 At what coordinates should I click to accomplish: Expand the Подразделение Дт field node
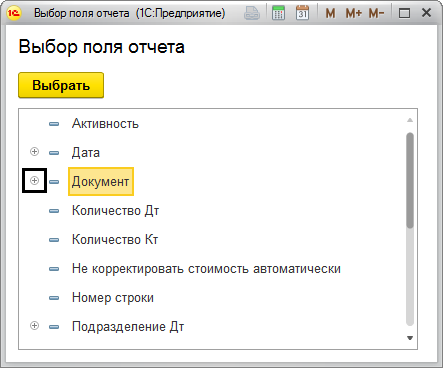click(34, 325)
